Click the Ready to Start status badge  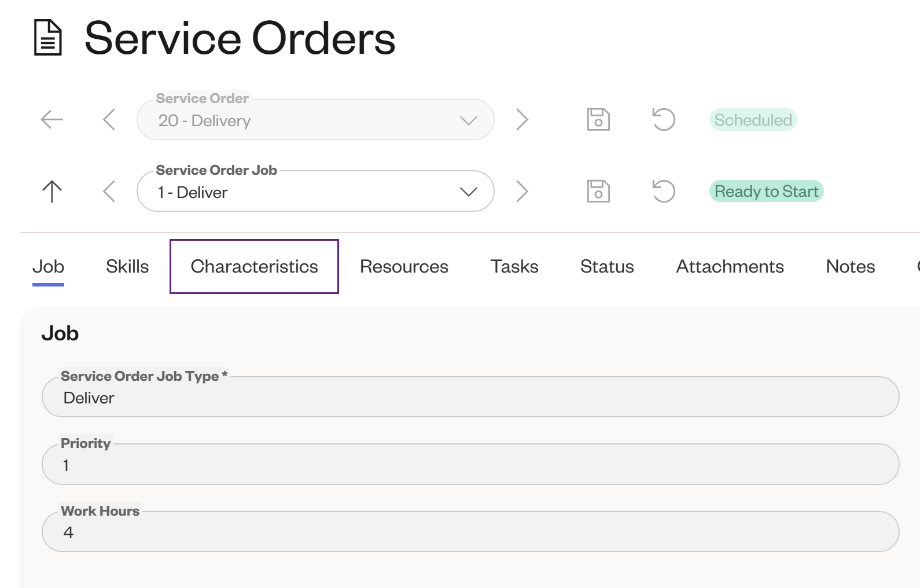point(766,192)
